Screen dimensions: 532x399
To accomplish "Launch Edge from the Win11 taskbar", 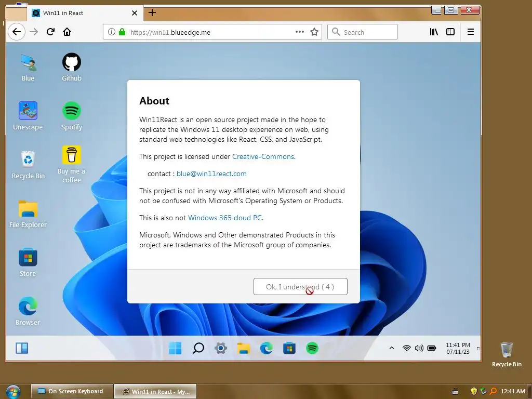I will click(x=267, y=348).
